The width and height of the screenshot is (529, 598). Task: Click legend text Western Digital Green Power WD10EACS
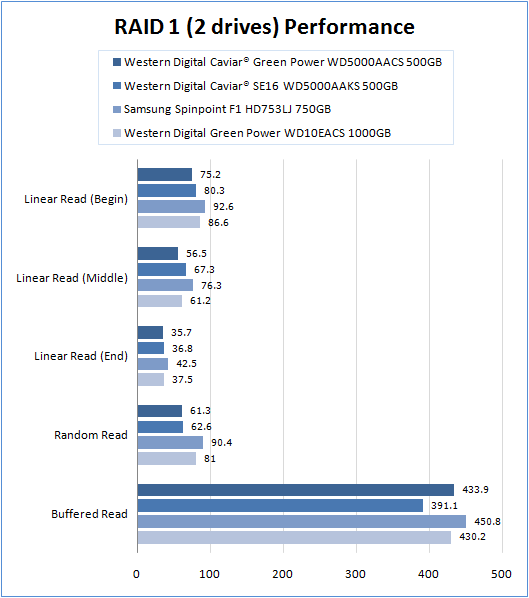[x=257, y=133]
